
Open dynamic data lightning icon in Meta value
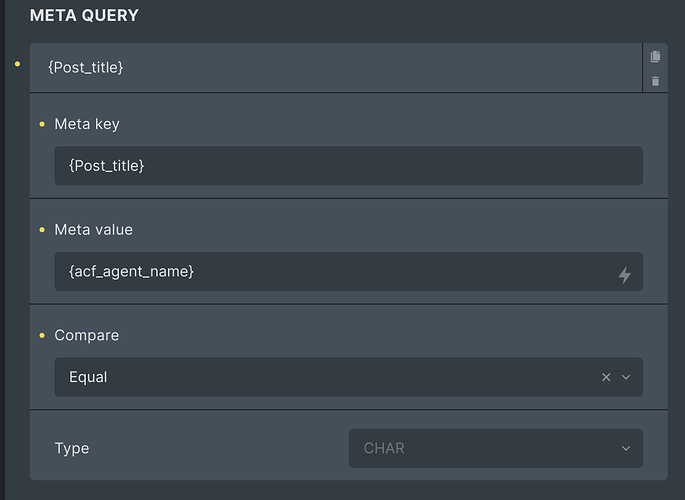pyautogui.click(x=625, y=275)
